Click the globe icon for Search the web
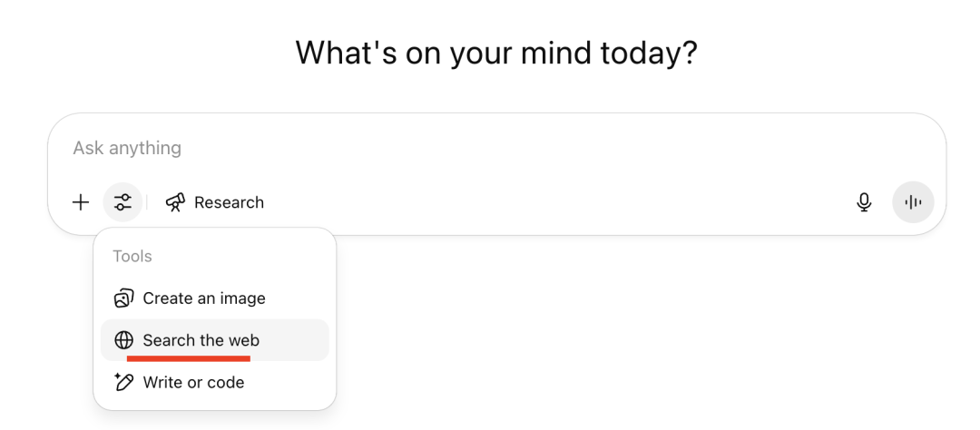Viewport: 980px width, 430px height. click(x=123, y=340)
